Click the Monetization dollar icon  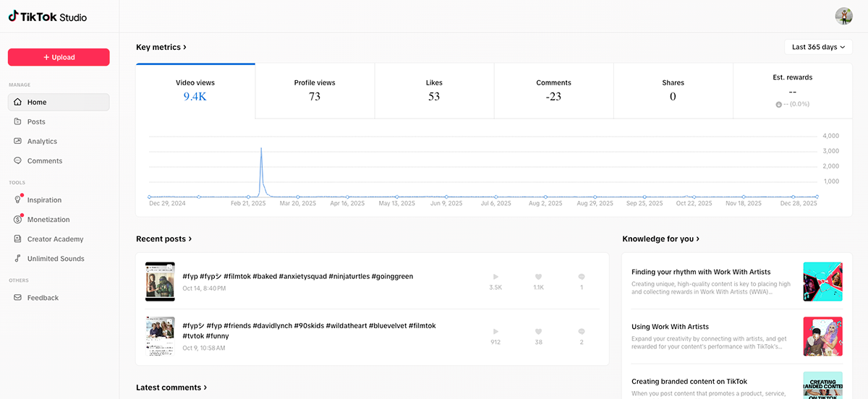[18, 220]
